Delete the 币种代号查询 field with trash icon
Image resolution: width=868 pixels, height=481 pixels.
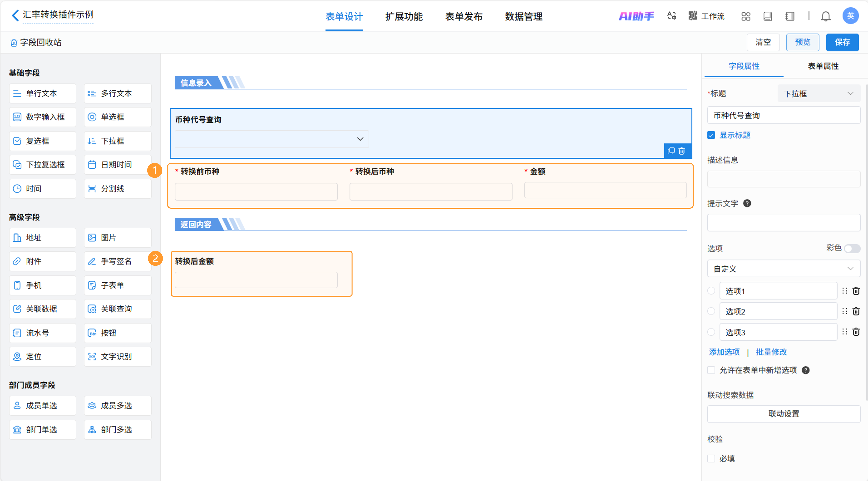tap(682, 151)
